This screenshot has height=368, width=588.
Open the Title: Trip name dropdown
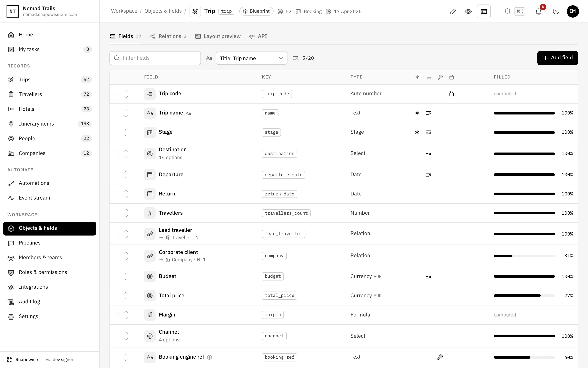(252, 58)
